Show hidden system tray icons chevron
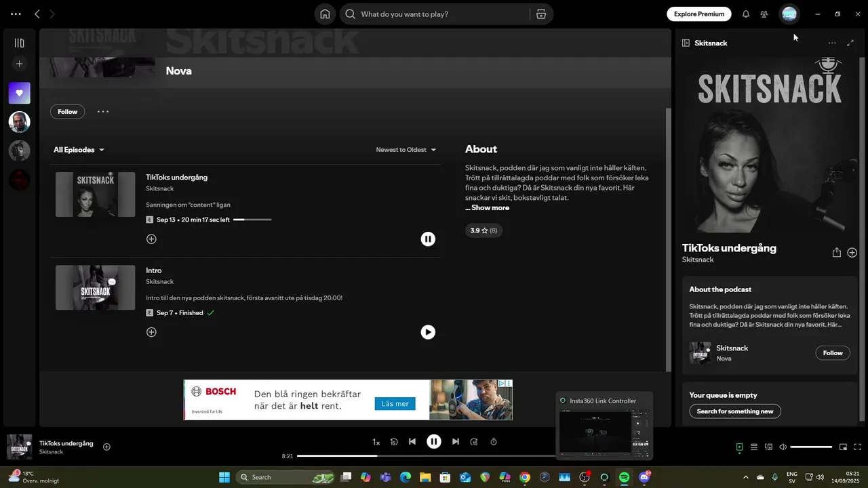 pyautogui.click(x=746, y=477)
